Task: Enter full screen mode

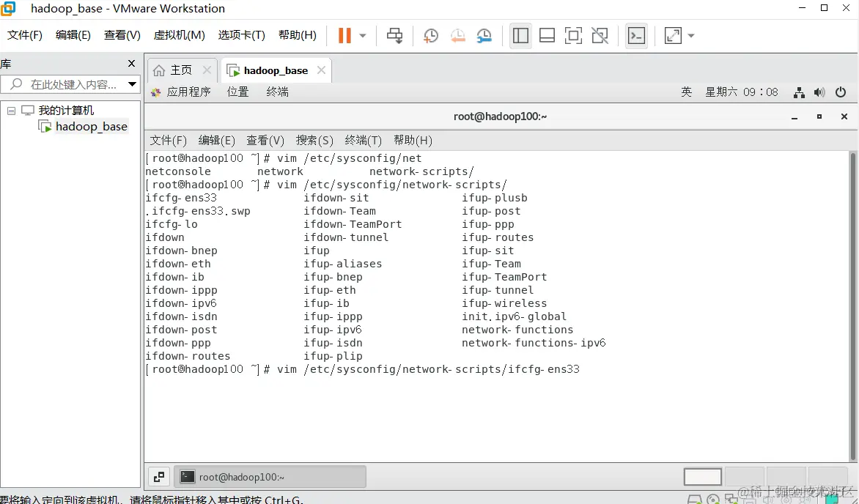Action: pos(573,36)
